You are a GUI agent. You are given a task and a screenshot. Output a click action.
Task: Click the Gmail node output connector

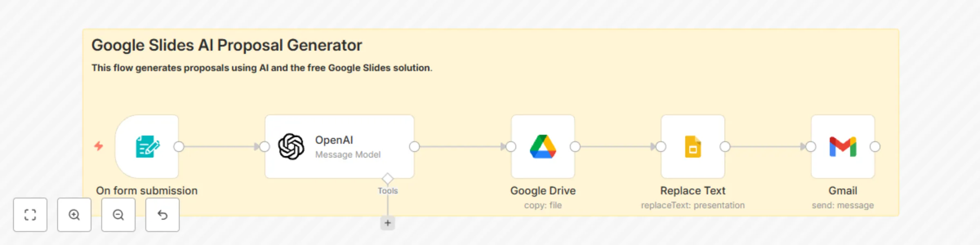tap(875, 147)
